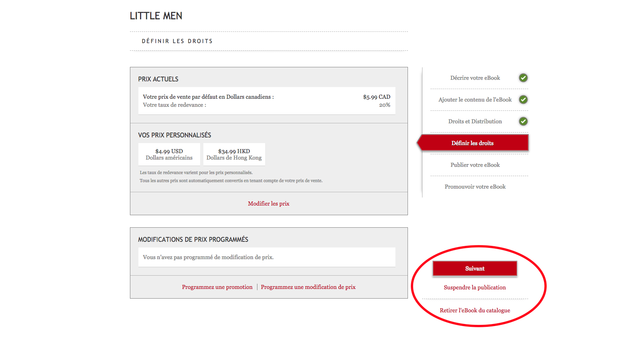The width and height of the screenshot is (644, 349).
Task: Click the $5.99 CAD default price
Action: [x=376, y=97]
